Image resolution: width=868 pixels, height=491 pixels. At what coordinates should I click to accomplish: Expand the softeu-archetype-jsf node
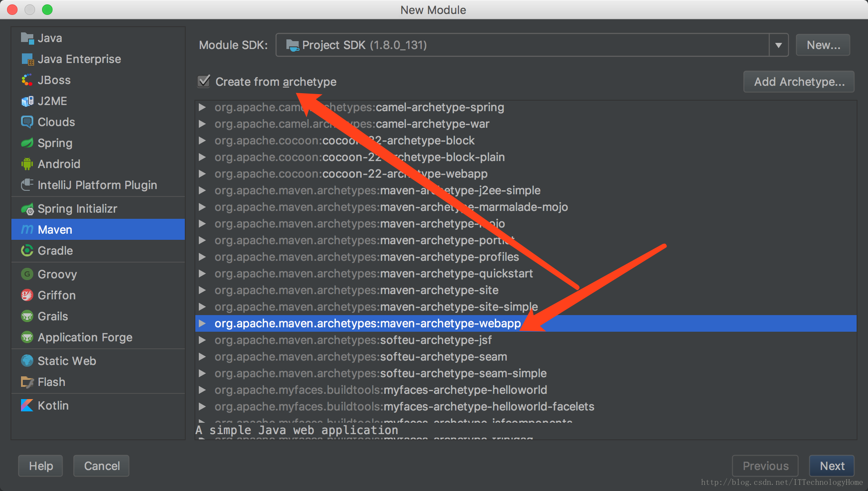coord(202,340)
